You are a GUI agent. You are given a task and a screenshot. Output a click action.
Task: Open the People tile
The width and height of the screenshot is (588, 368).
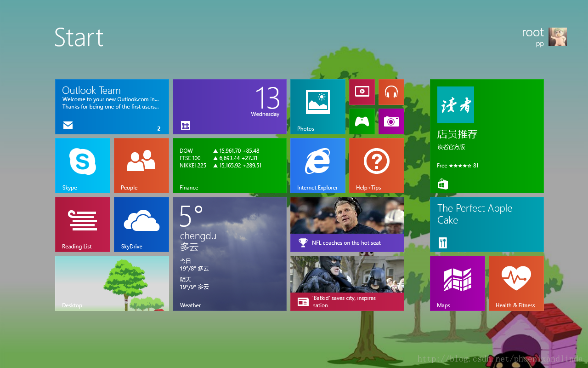(x=141, y=166)
